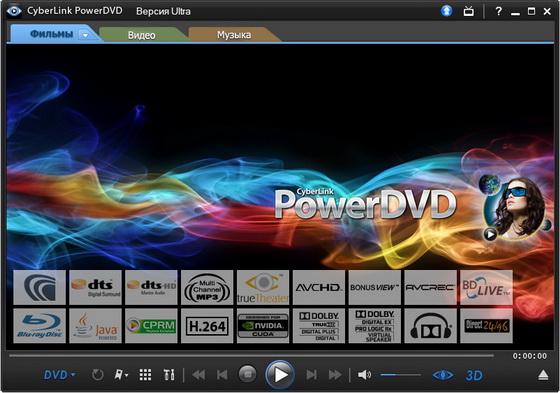Image resolution: width=560 pixels, height=393 pixels.
Task: Open help via question mark icon
Action: (498, 11)
